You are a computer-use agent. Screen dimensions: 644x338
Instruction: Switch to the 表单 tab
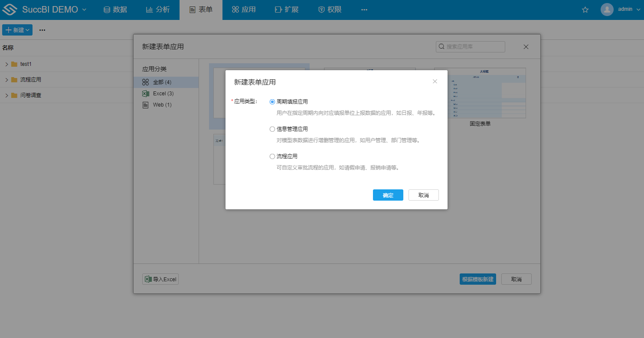click(201, 10)
